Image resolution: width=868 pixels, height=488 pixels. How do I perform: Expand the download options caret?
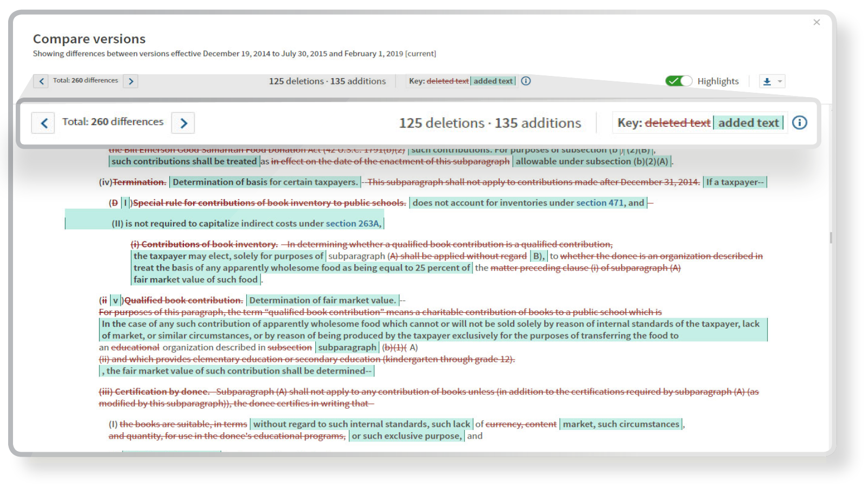pos(780,81)
